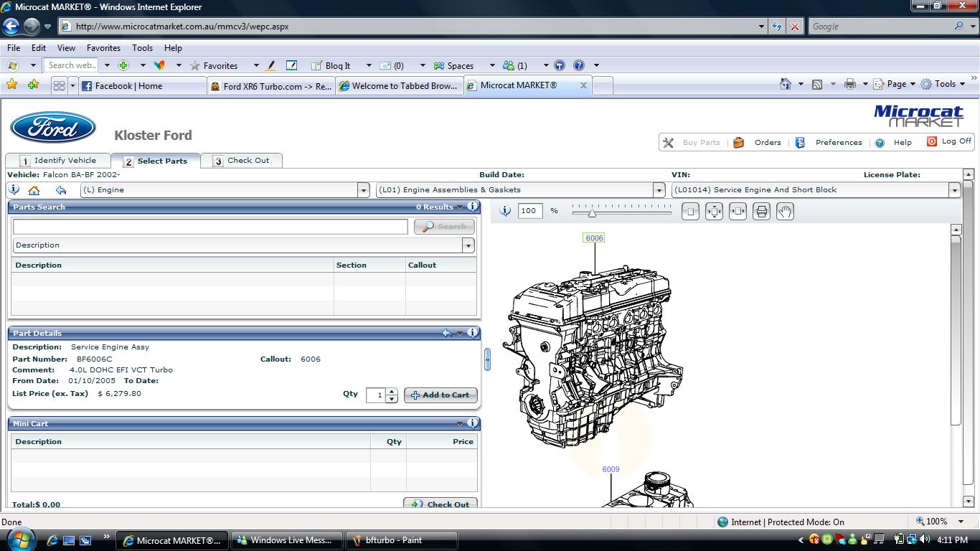
Task: Switch to Welcome to Tabbed Browsing tab
Action: coord(400,86)
